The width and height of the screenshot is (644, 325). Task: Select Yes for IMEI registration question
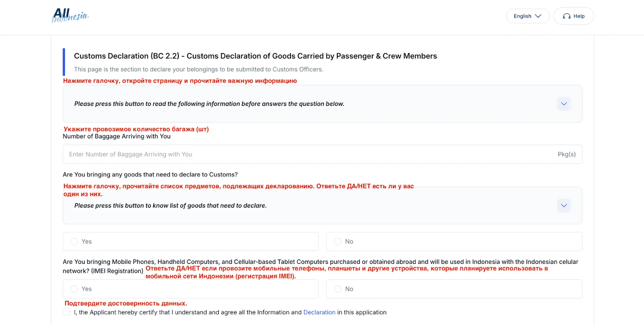pos(74,289)
